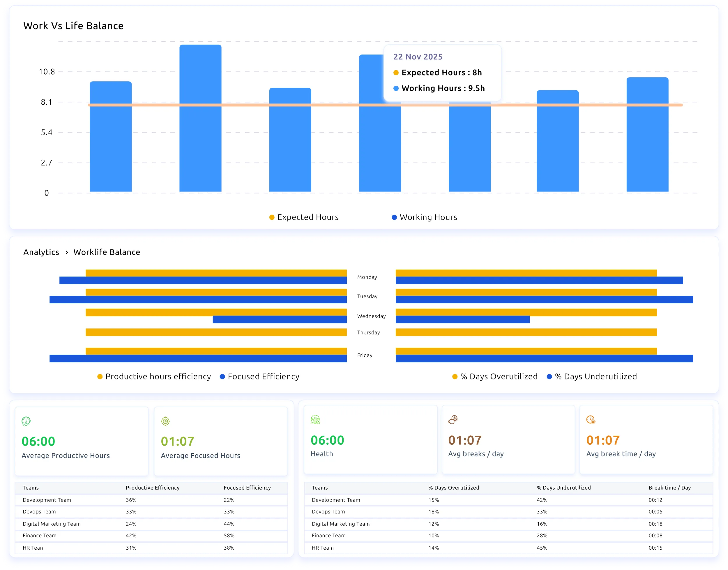Sort by Productive Efficiency column header
This screenshot has height=570, width=728.
152,488
